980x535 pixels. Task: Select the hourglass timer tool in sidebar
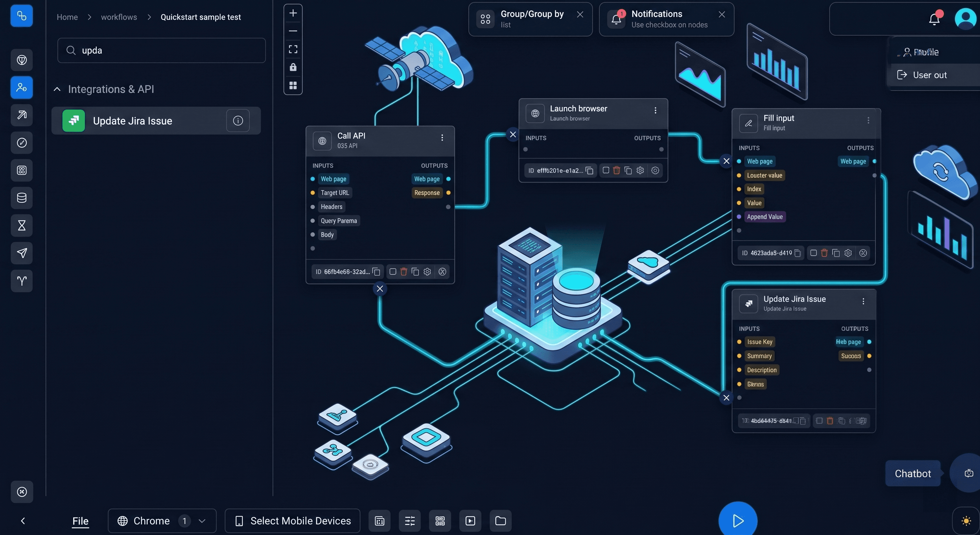click(21, 226)
